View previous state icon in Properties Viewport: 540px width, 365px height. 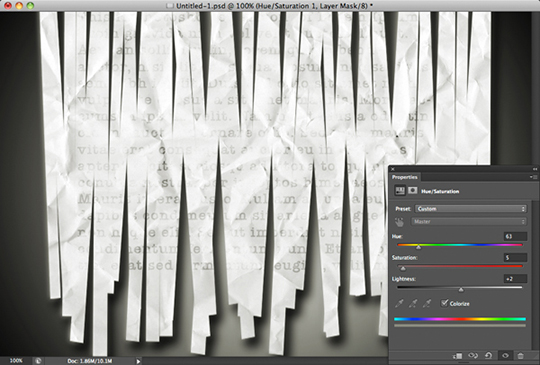point(473,355)
